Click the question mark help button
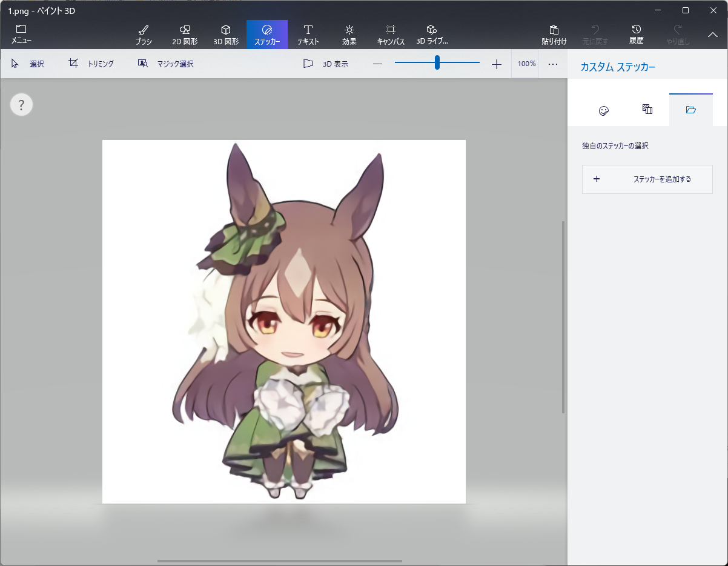 [x=21, y=105]
